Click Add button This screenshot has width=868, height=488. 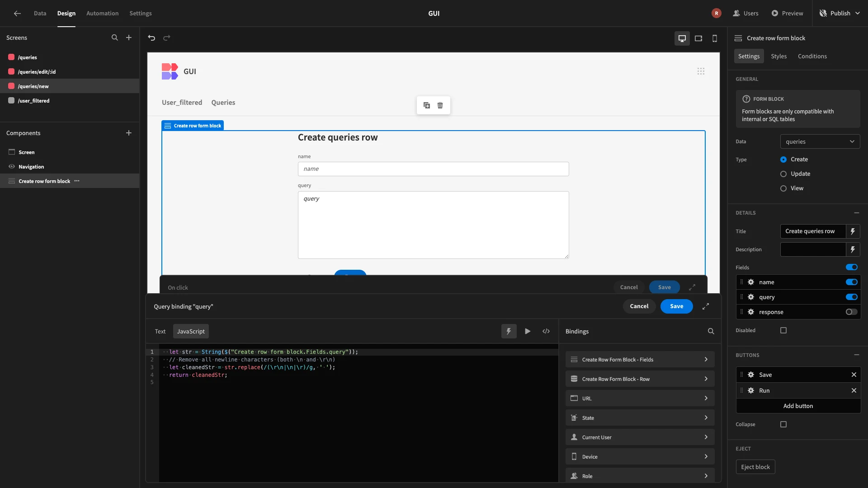pyautogui.click(x=798, y=406)
